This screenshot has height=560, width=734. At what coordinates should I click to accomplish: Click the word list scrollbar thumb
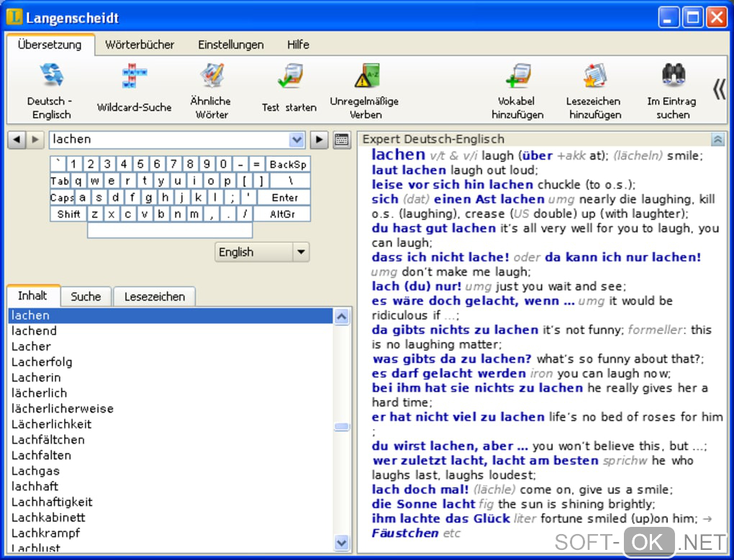pyautogui.click(x=342, y=427)
